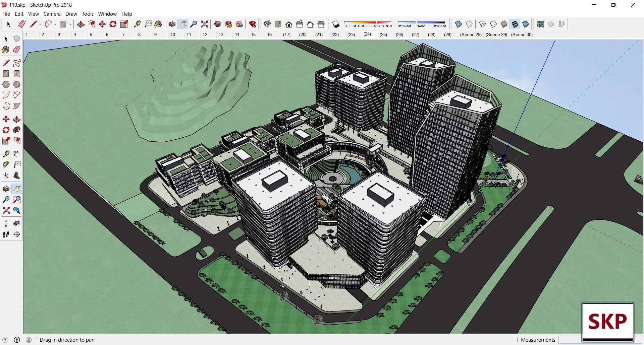
Task: Choose the Circle tool
Action: (6, 84)
